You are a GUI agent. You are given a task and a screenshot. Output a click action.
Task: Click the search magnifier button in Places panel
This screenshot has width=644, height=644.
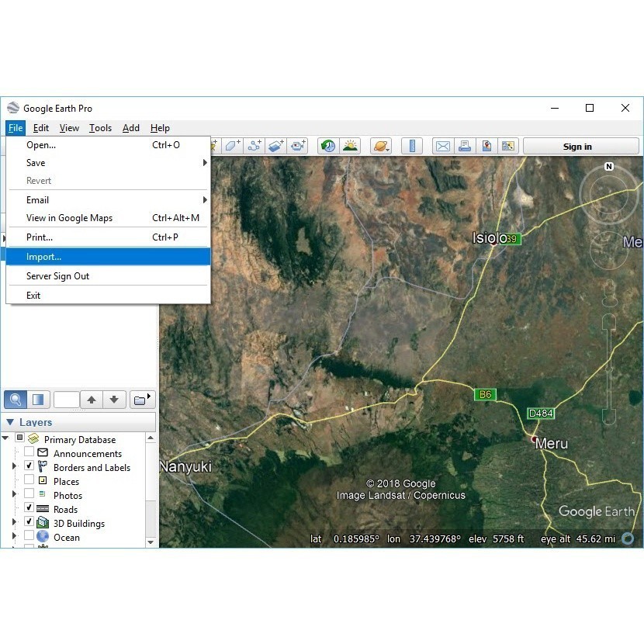coord(16,400)
